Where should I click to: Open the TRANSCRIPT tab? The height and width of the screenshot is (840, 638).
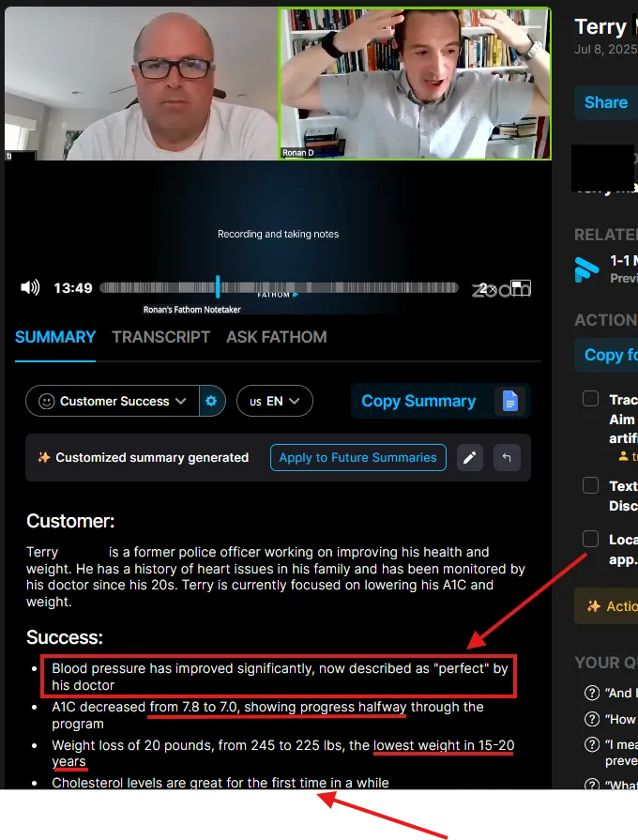pyautogui.click(x=160, y=337)
